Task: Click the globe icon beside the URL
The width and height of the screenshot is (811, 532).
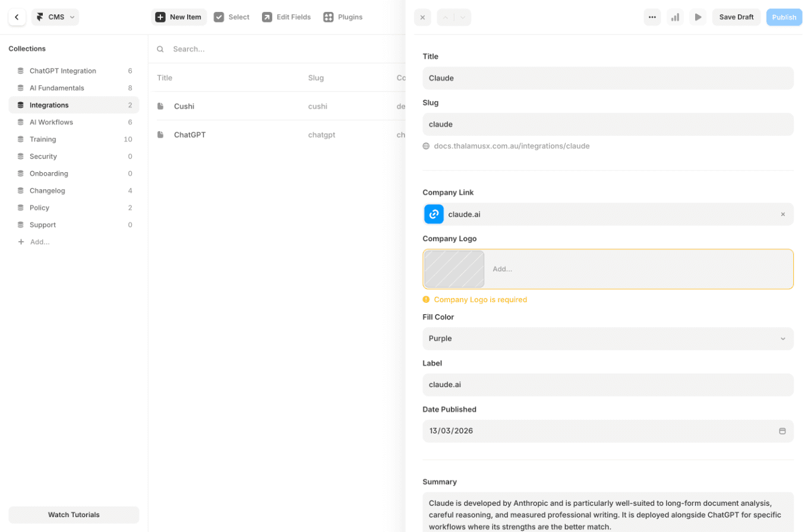Action: pos(426,146)
